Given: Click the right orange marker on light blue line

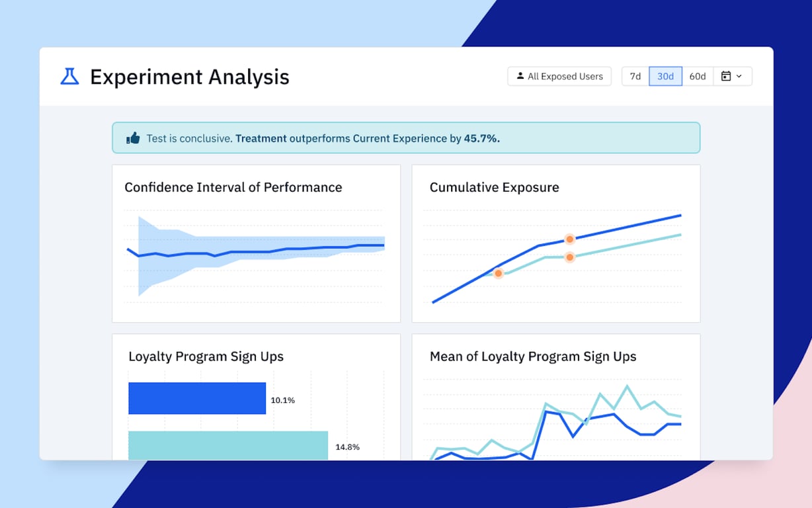Looking at the screenshot, I should click(x=569, y=257).
